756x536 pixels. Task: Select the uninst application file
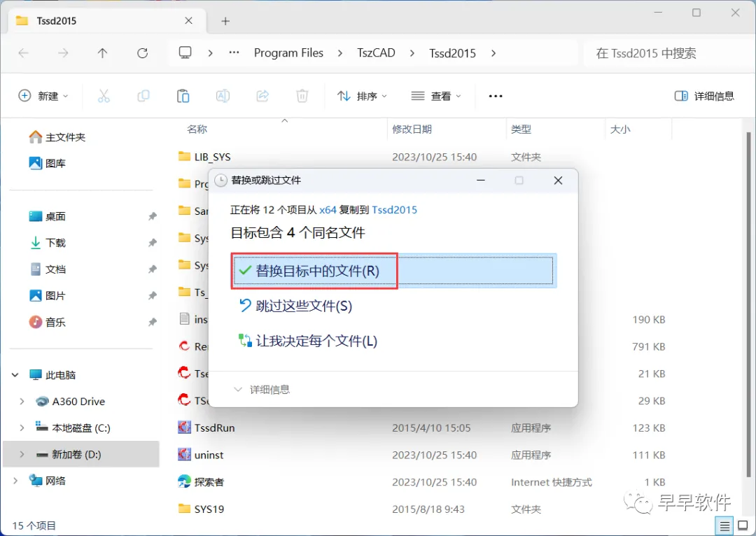click(201, 455)
